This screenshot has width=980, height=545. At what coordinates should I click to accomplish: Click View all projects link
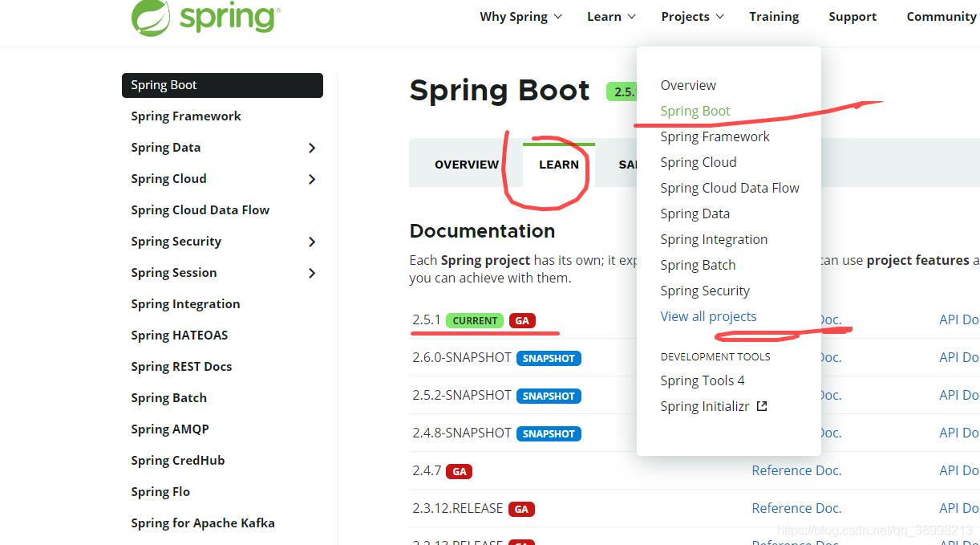coord(708,316)
